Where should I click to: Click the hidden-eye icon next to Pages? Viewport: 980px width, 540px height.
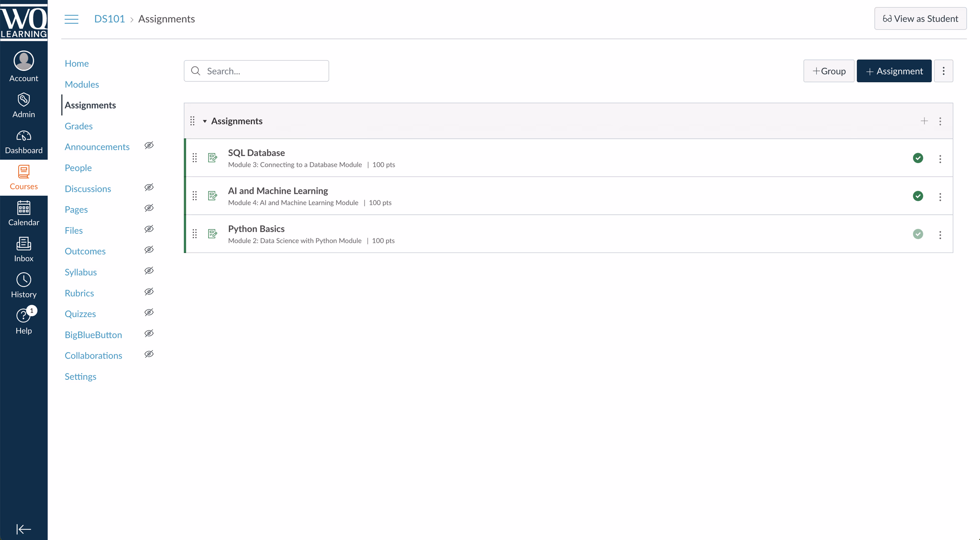click(x=149, y=208)
